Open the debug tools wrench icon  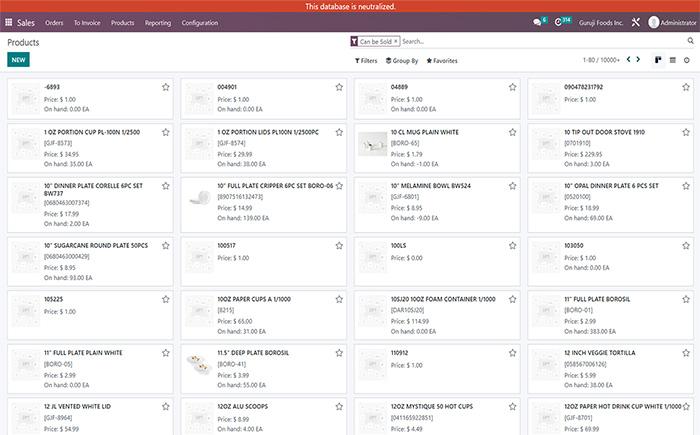click(636, 22)
